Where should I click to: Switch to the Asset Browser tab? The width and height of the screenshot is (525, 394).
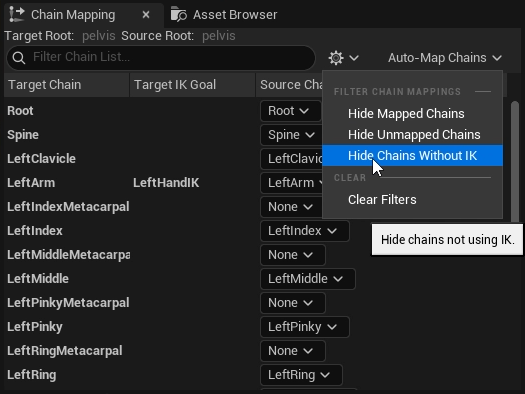coord(224,14)
